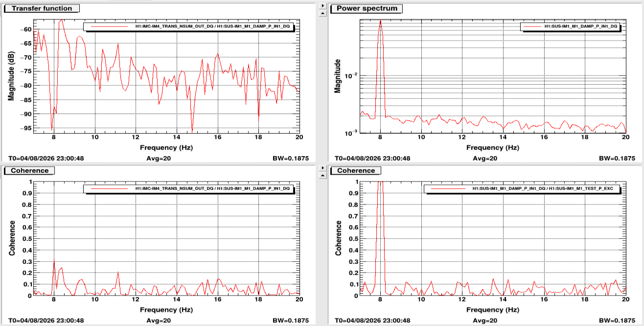Click red line sample in Power spectrum legend
This screenshot has width=644, height=326.
click(x=532, y=26)
